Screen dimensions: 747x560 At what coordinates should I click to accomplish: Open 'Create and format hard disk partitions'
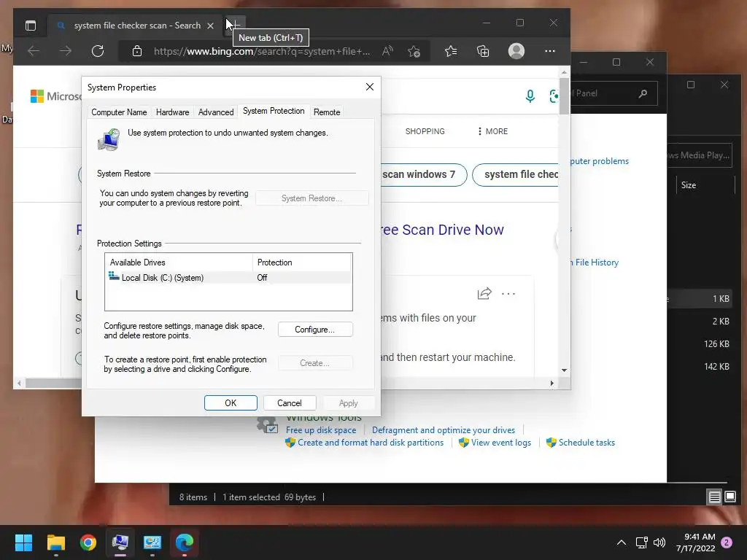(370, 443)
